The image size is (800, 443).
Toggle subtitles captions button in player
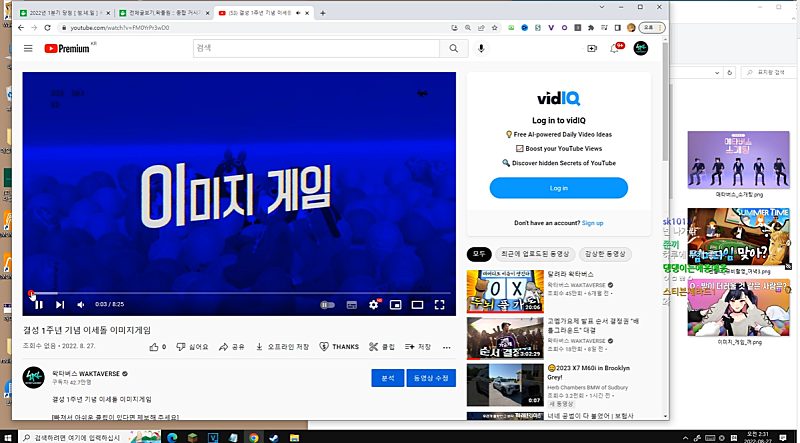coord(352,305)
